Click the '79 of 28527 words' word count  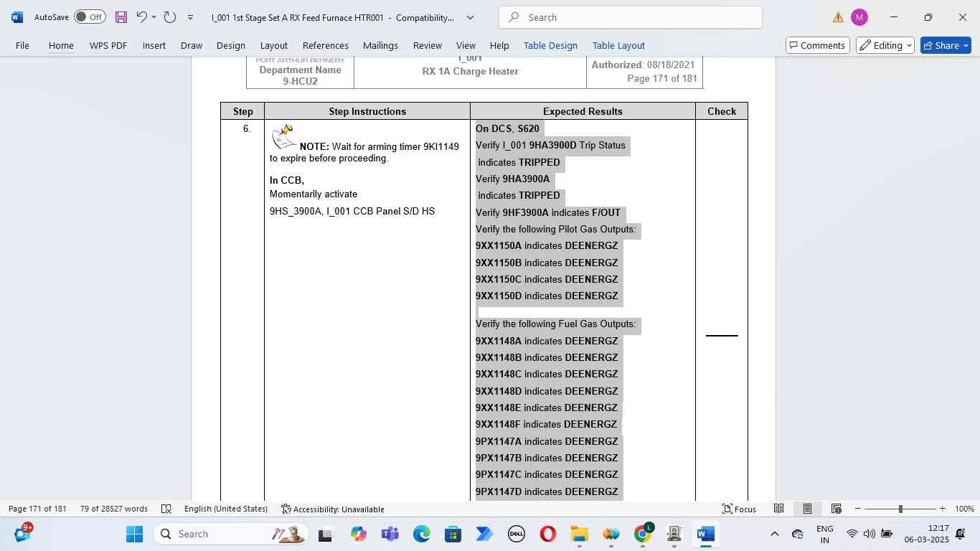click(114, 509)
